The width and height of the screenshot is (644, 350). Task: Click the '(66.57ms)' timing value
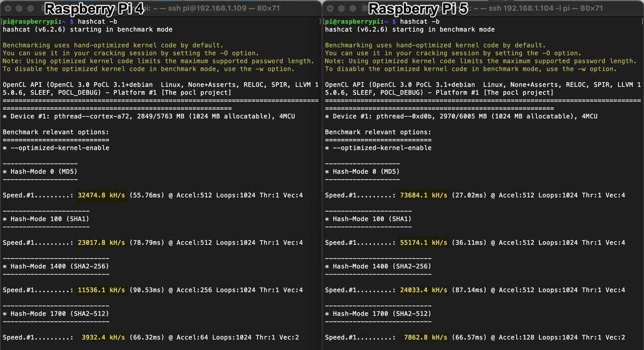pyautogui.click(x=469, y=337)
